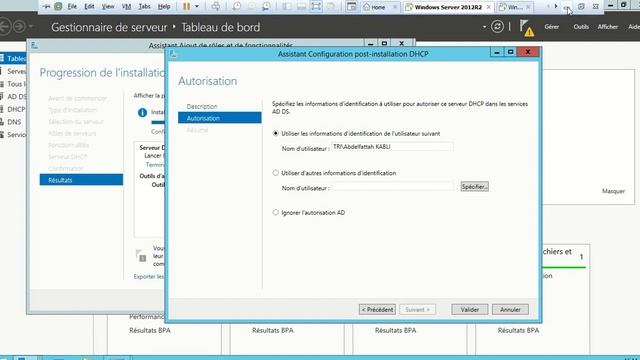This screenshot has width=640, height=360.
Task: Open the navigation history dropdown arrow
Action: click(x=31, y=27)
